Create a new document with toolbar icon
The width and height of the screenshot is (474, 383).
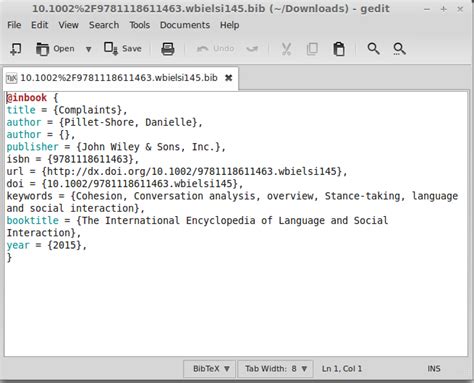(16, 49)
